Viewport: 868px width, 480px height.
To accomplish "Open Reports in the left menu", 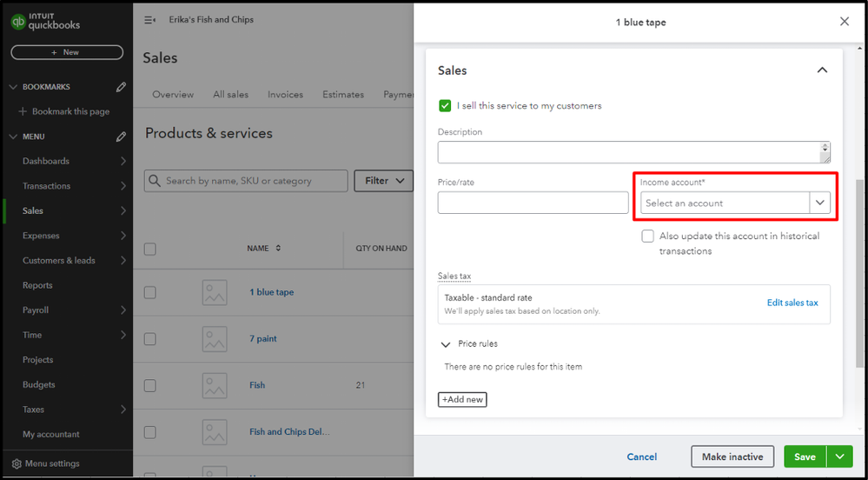I will (37, 285).
